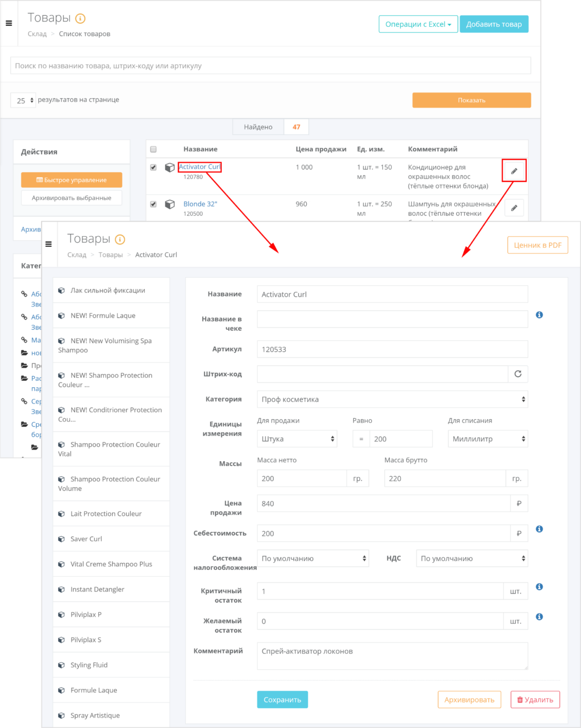Click the pencil edit icon in the Activator Curl row

coord(514,171)
